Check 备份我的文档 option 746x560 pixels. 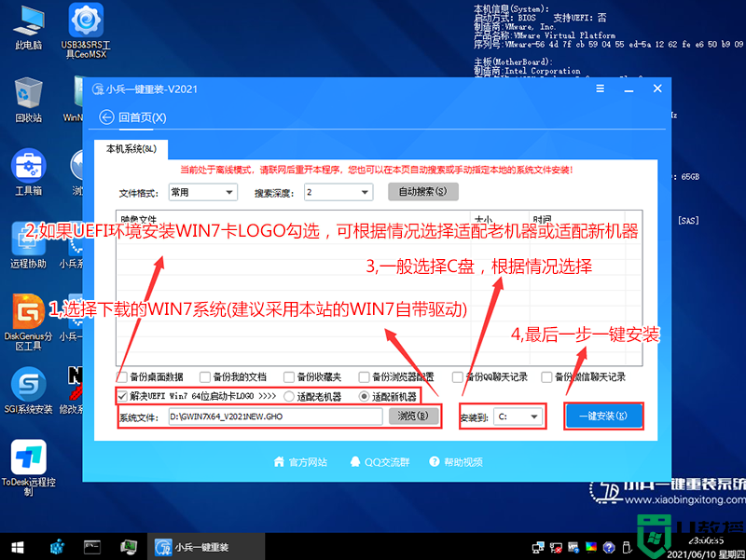[205, 377]
